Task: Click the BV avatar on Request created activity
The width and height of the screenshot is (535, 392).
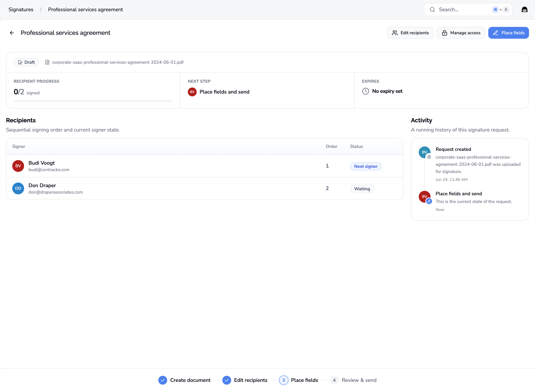Action: (425, 152)
